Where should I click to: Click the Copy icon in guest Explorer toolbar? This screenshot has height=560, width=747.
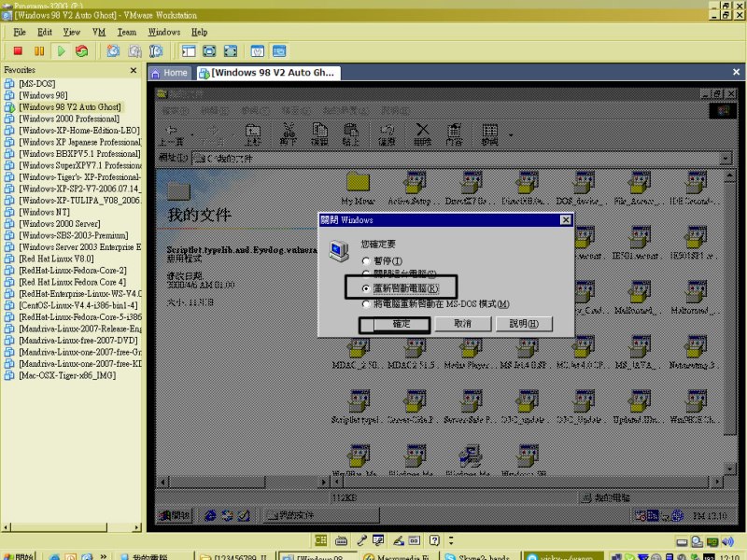(319, 134)
